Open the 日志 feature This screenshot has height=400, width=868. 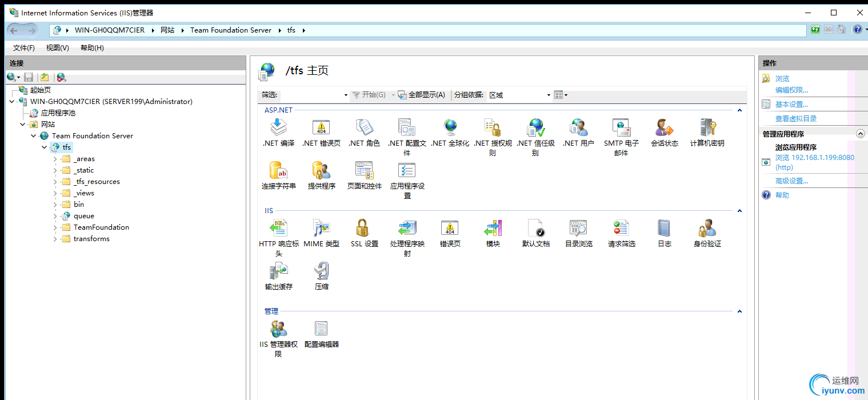coord(664,233)
